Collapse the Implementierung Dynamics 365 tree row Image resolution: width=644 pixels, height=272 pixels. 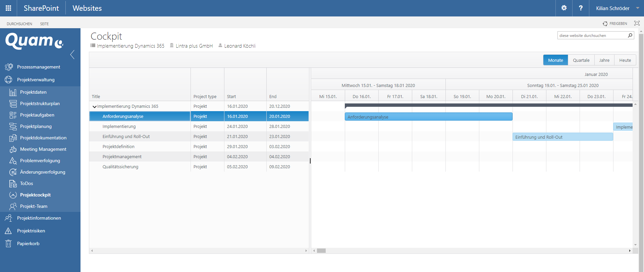(x=94, y=106)
